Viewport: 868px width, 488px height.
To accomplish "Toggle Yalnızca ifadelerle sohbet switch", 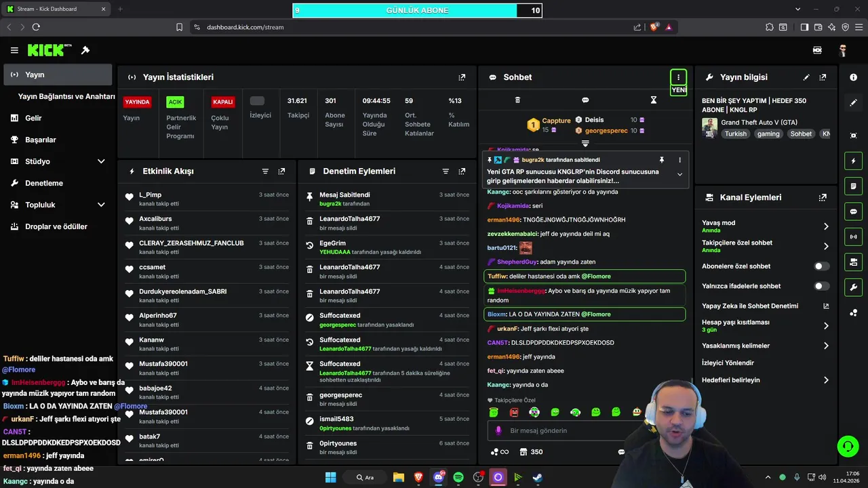I will [822, 286].
